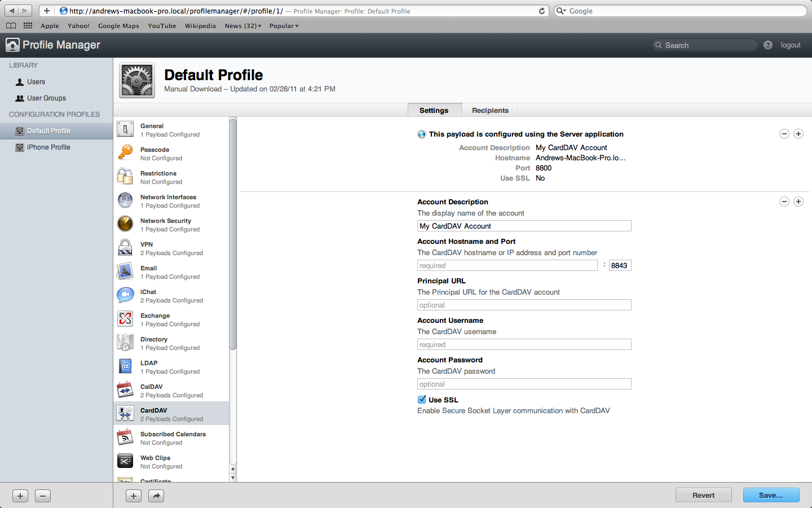Go back with the browser back arrow
The height and width of the screenshot is (508, 812).
pos(12,11)
